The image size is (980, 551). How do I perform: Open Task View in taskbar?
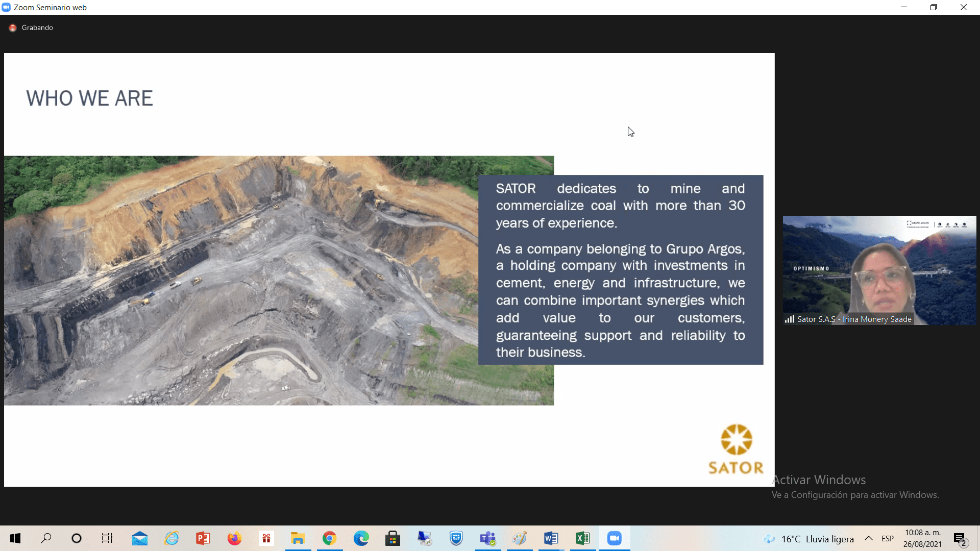107,538
